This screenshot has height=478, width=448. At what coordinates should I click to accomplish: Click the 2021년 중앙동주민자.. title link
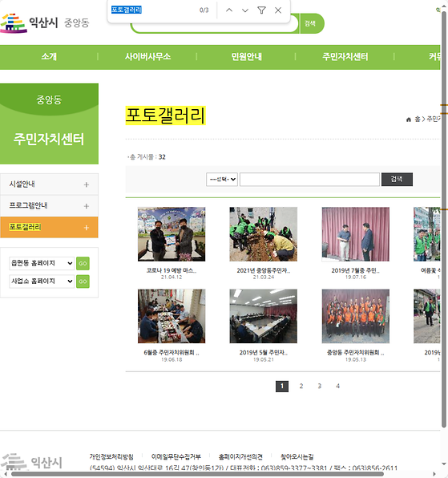(x=264, y=270)
